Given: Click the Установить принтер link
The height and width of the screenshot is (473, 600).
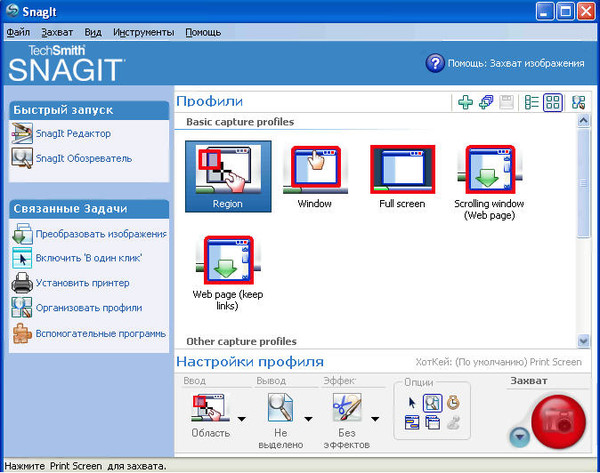Looking at the screenshot, I should coord(83,283).
